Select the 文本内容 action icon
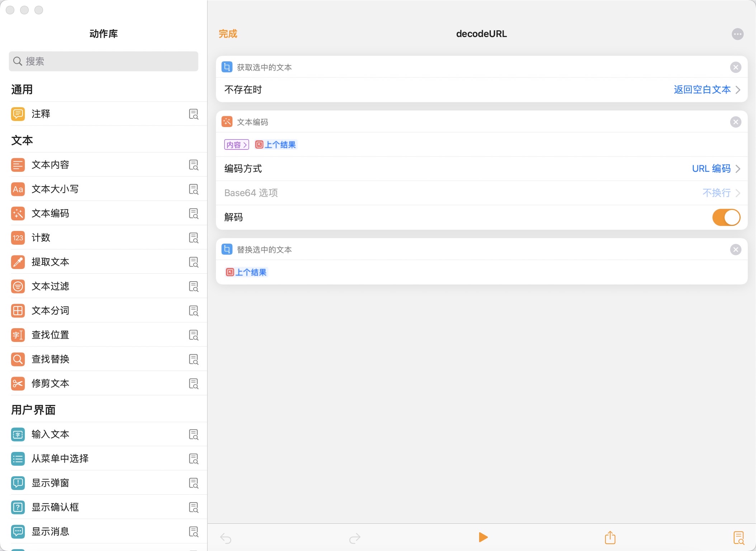Screen dimensions: 756x551 [18, 165]
